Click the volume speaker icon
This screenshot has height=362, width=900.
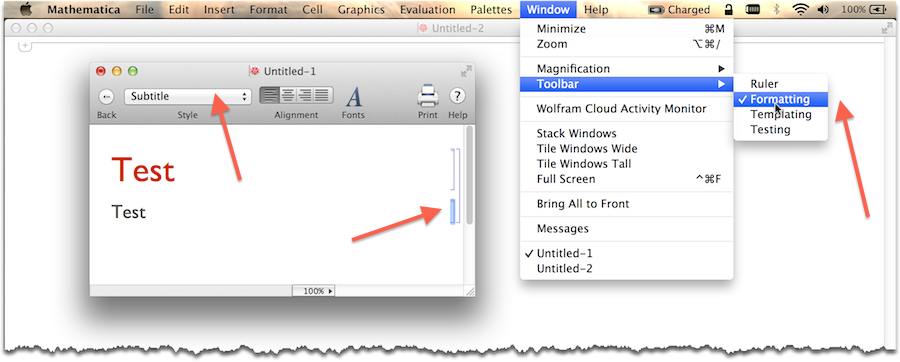[x=823, y=10]
